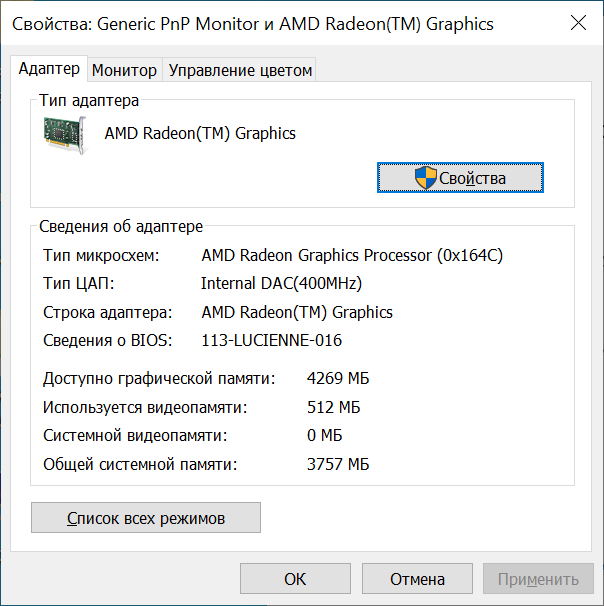Select the Адаптер tab
The image size is (604, 606).
coord(49,69)
